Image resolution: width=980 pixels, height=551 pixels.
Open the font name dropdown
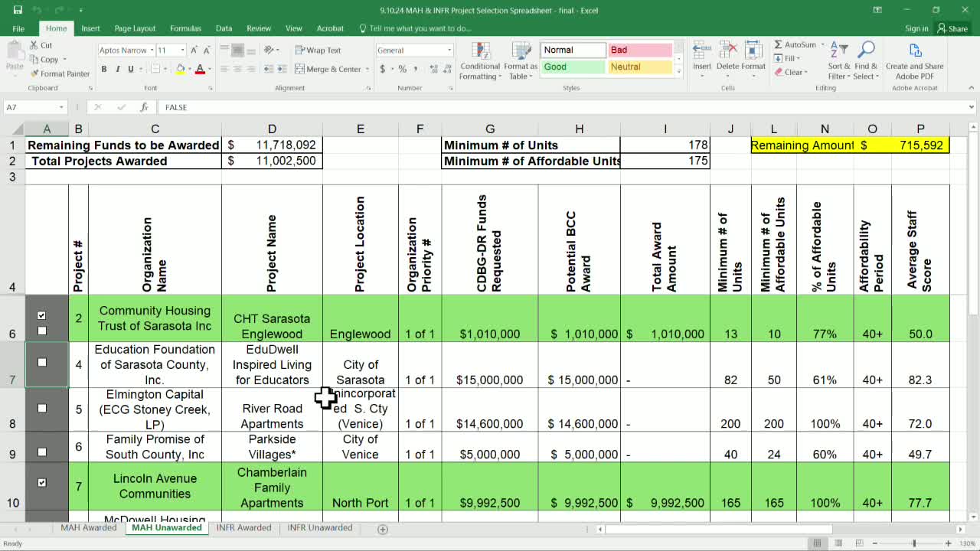pos(151,51)
